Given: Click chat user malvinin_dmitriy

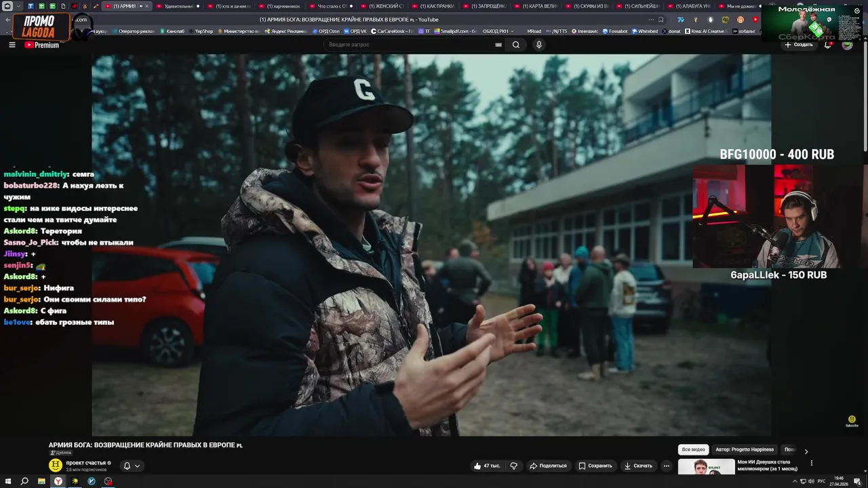Looking at the screenshot, I should 35,174.
